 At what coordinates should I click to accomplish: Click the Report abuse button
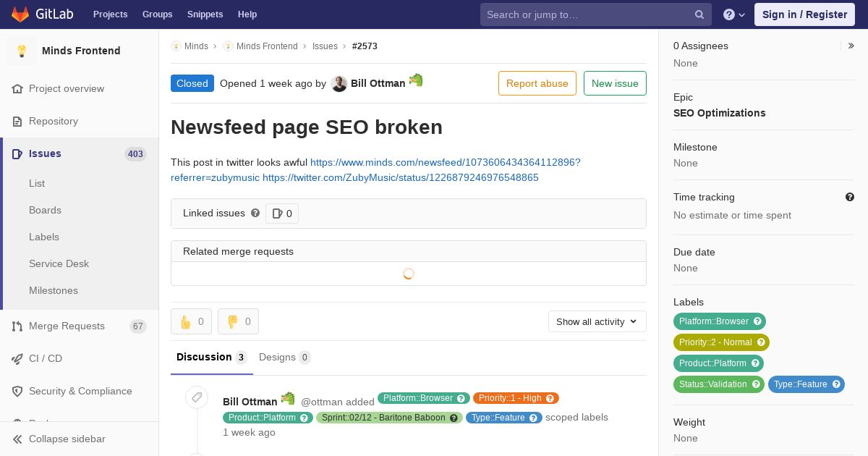pyautogui.click(x=537, y=83)
